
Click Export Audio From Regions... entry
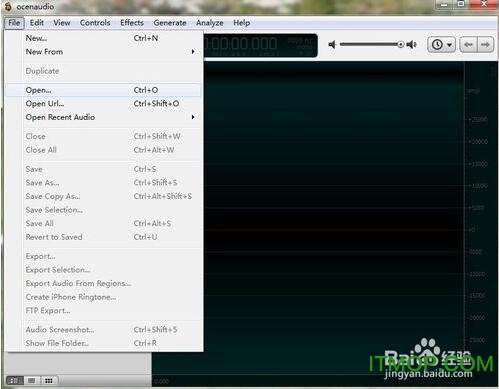pyautogui.click(x=103, y=283)
